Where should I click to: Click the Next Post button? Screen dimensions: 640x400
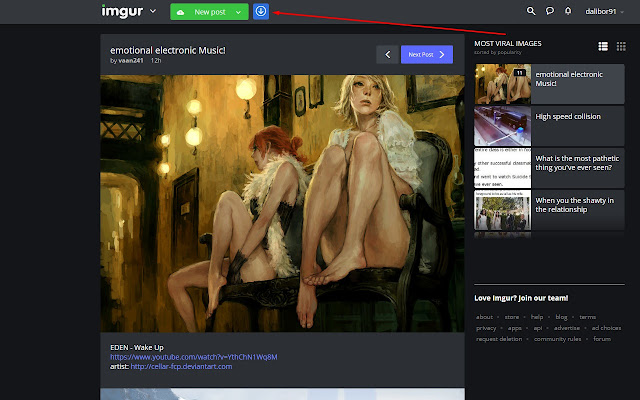pyautogui.click(x=427, y=54)
